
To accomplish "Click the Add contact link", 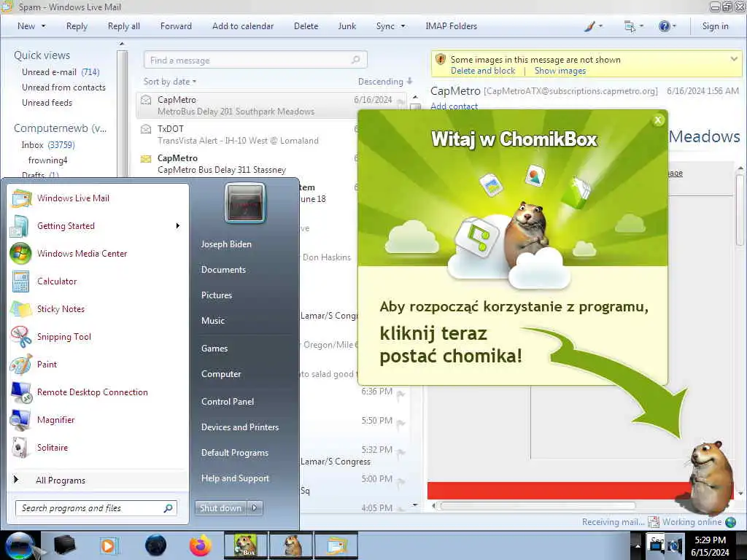I will 454,106.
